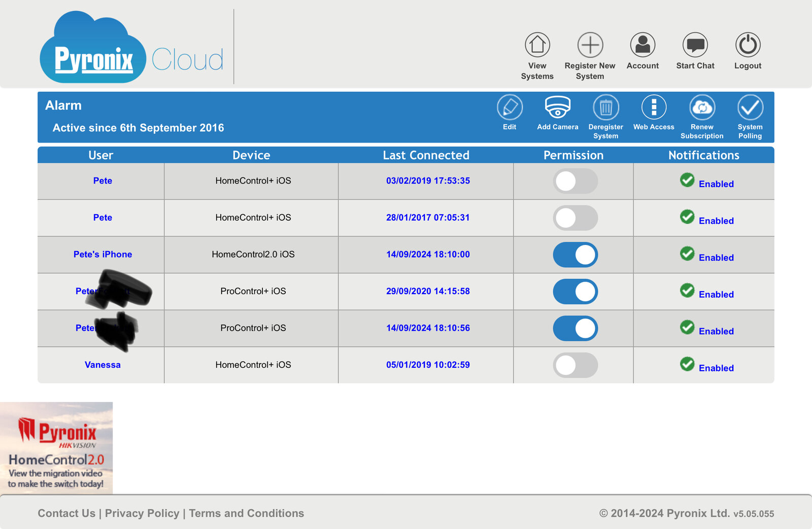Click the 28/01/2017 07:05:31 timestamp
Viewport: 812px width, 529px height.
(428, 218)
